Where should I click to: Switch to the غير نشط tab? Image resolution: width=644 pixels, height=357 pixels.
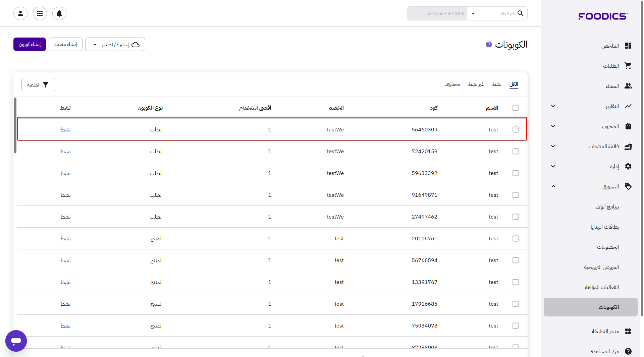(476, 84)
